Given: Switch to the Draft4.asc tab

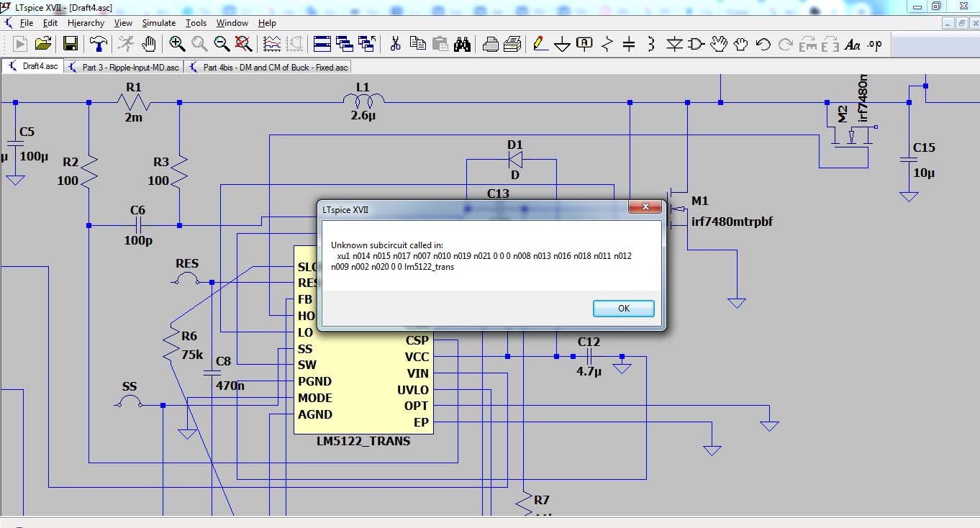Looking at the screenshot, I should [33, 66].
